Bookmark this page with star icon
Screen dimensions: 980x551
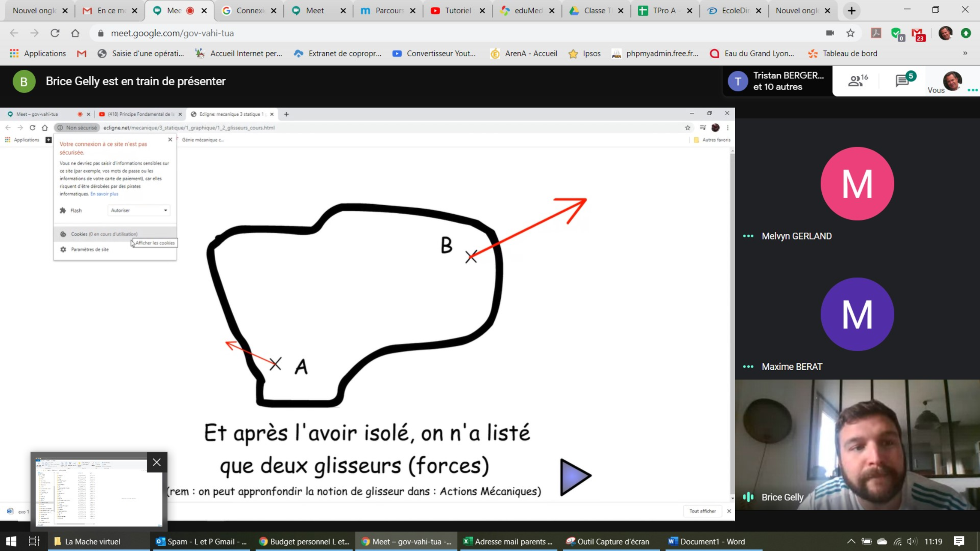(851, 33)
